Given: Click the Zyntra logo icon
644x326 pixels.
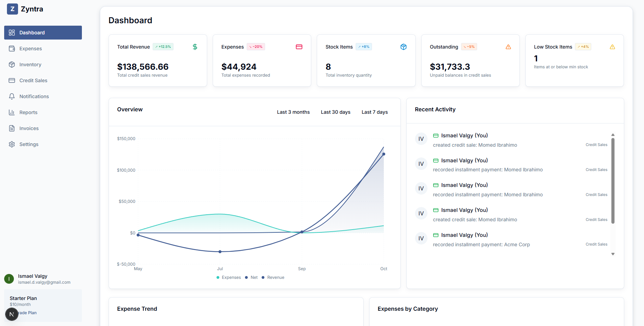Looking at the screenshot, I should (x=12, y=9).
